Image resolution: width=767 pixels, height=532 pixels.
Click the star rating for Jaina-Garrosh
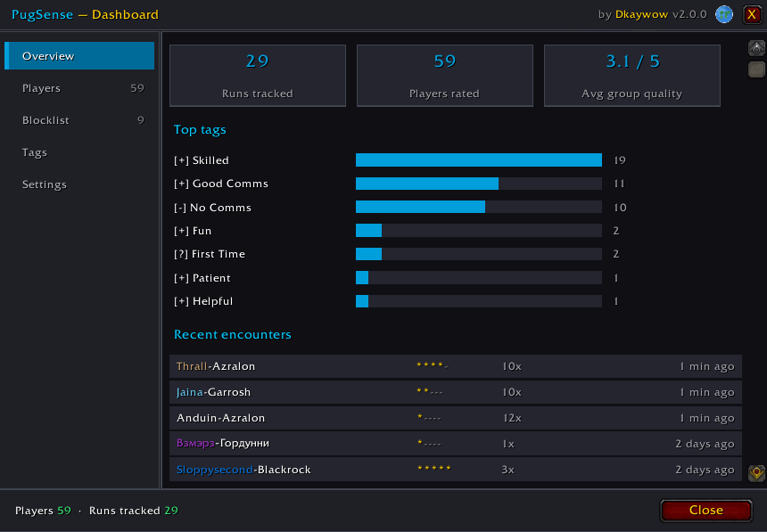tap(430, 391)
